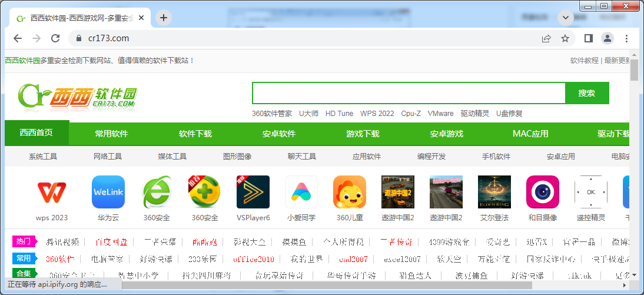
Task: Open a new tab with plus button
Action: (164, 18)
